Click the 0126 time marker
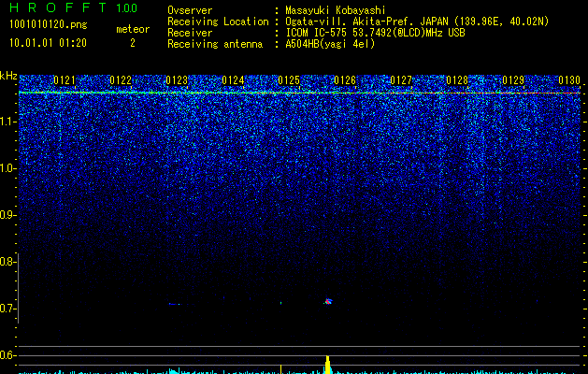Viewport: 588px width, 374px height. click(x=345, y=80)
